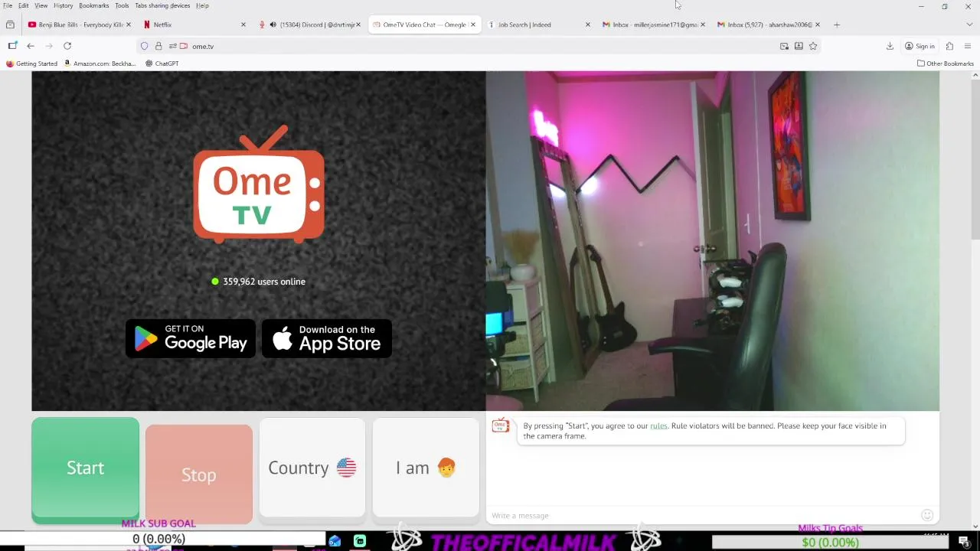Open the Getting Started bookmark
This screenshot has width=980, height=551.
31,64
